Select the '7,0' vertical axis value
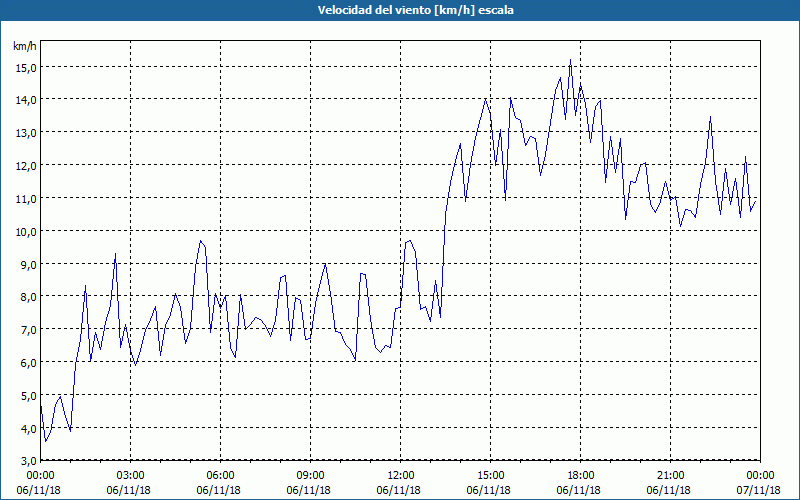Image resolution: width=800 pixels, height=500 pixels. pyautogui.click(x=28, y=330)
